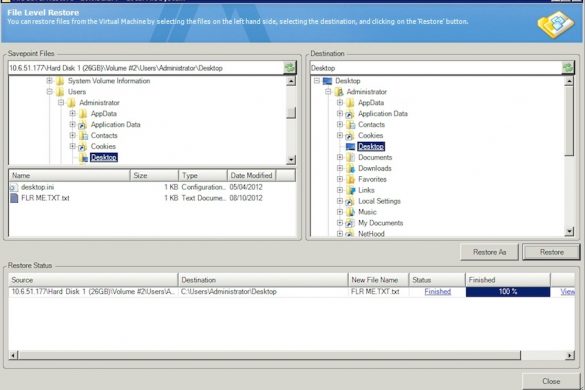Sort file list by Type column
The height and width of the screenshot is (390, 585).
pos(203,175)
